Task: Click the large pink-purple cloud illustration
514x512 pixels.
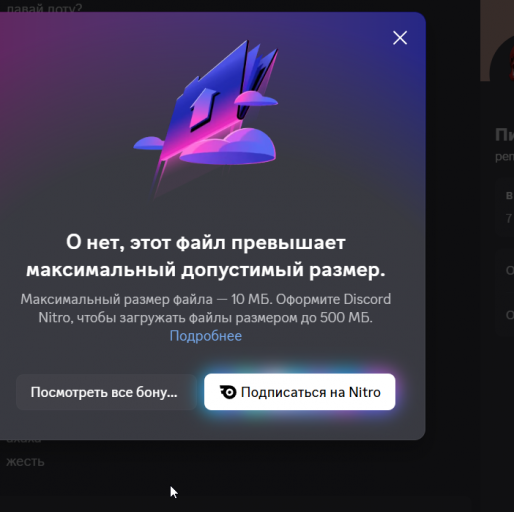Action: tap(230, 147)
